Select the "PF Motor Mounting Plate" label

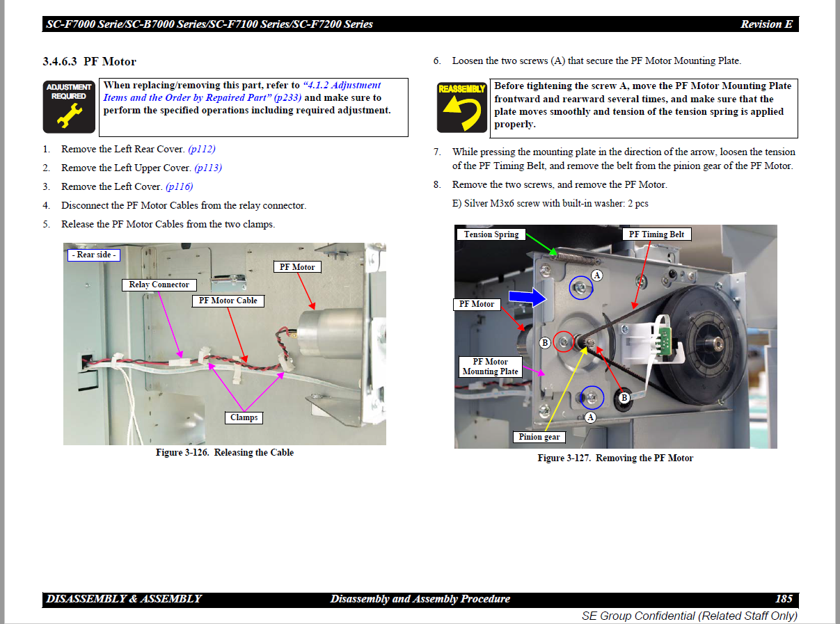pyautogui.click(x=490, y=367)
